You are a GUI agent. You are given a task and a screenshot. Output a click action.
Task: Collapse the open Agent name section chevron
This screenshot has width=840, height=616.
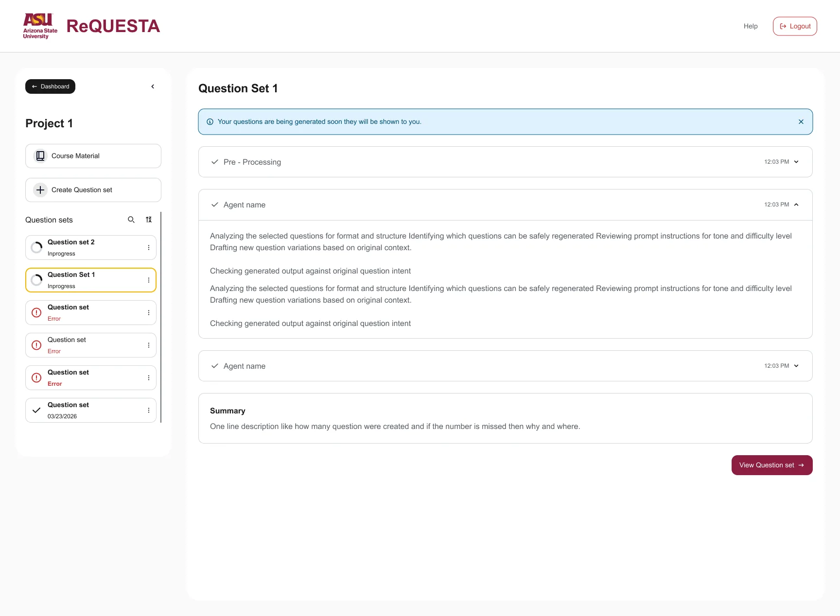click(796, 205)
